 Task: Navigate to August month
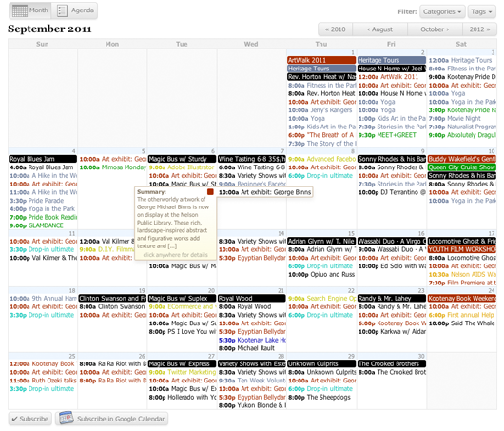click(x=380, y=29)
